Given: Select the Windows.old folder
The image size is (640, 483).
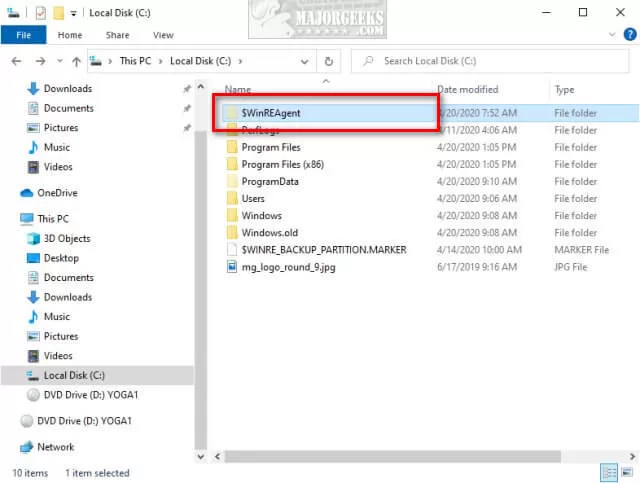Looking at the screenshot, I should click(269, 233).
